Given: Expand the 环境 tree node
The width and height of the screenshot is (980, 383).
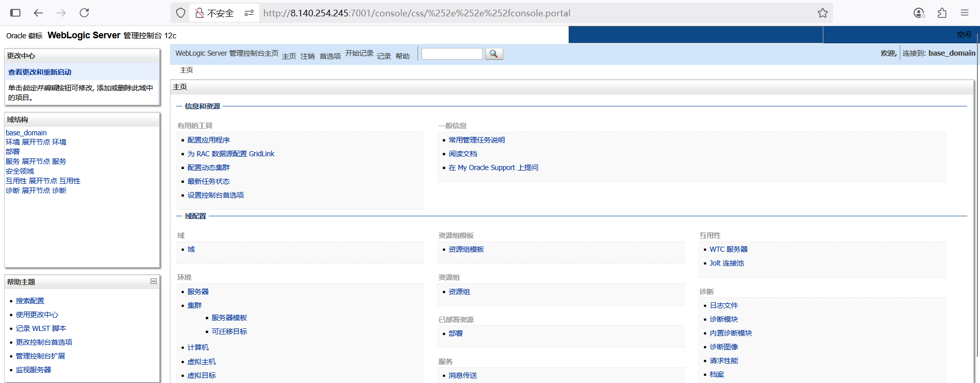Looking at the screenshot, I should point(36,142).
